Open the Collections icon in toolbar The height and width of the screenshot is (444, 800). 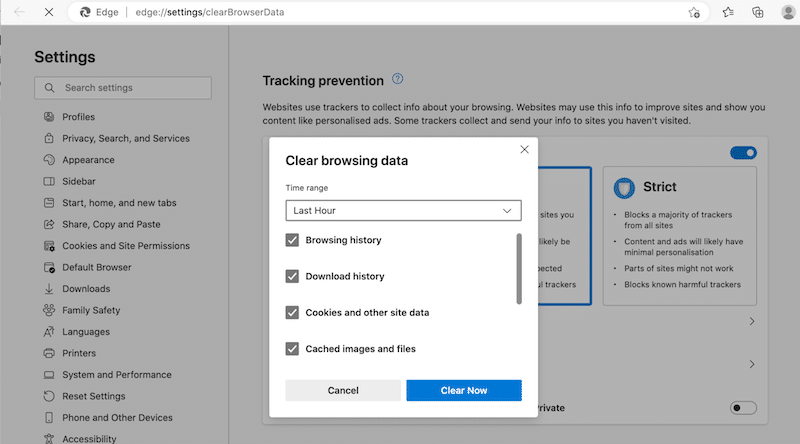pyautogui.click(x=758, y=12)
